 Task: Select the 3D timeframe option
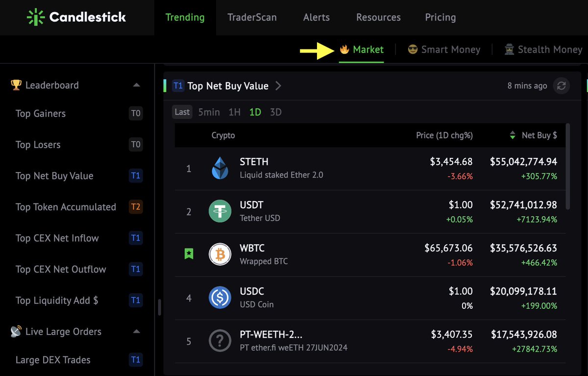(x=276, y=112)
